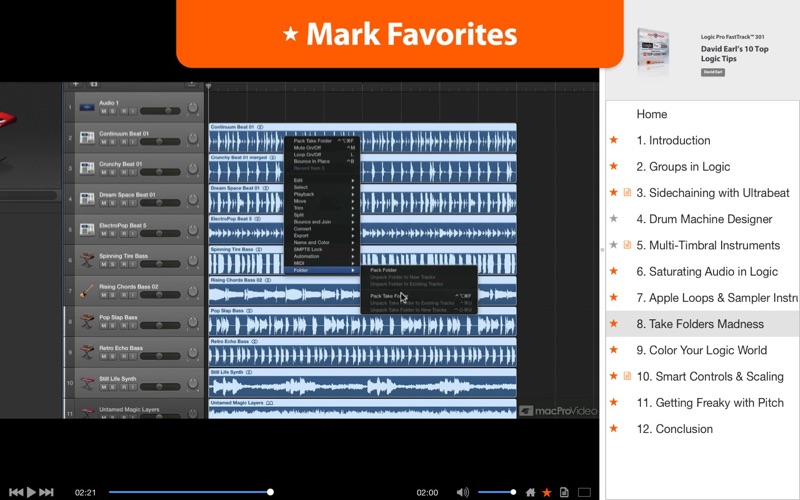Image resolution: width=800 pixels, height=500 pixels.
Task: Adjust the player volume slider
Action: pos(496,492)
